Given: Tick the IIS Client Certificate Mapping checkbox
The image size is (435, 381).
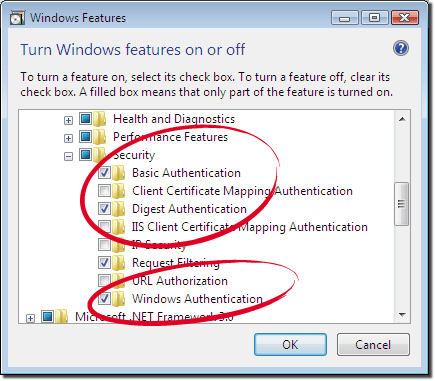Looking at the screenshot, I should click(104, 227).
